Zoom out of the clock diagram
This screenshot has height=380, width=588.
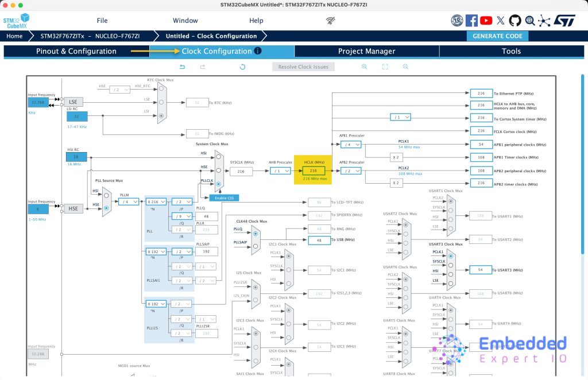[405, 67]
